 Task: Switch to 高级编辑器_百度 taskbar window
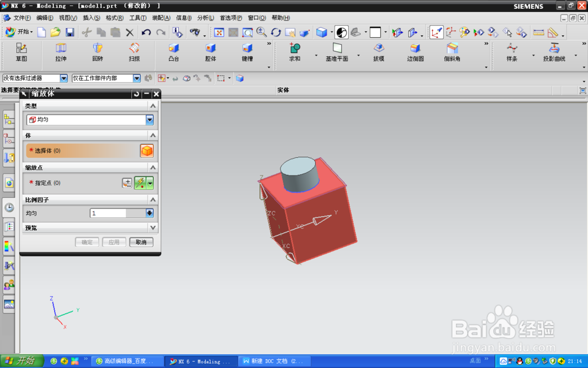(x=127, y=362)
